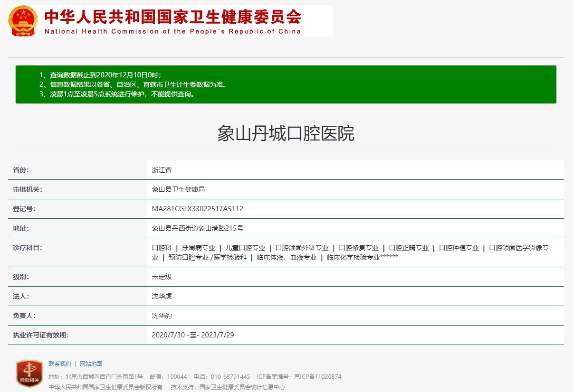Click the hospital name 象山丹城口腔医院 title

(286, 134)
